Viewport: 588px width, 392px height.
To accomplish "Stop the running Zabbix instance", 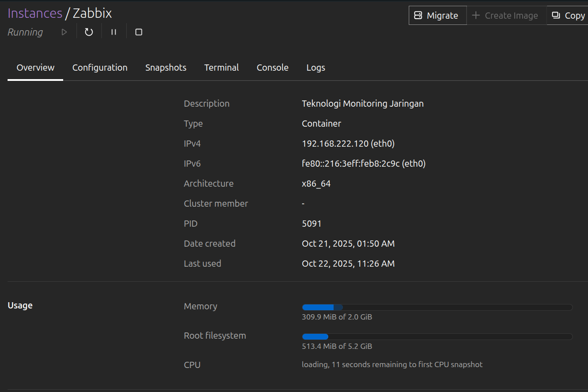I will click(139, 32).
